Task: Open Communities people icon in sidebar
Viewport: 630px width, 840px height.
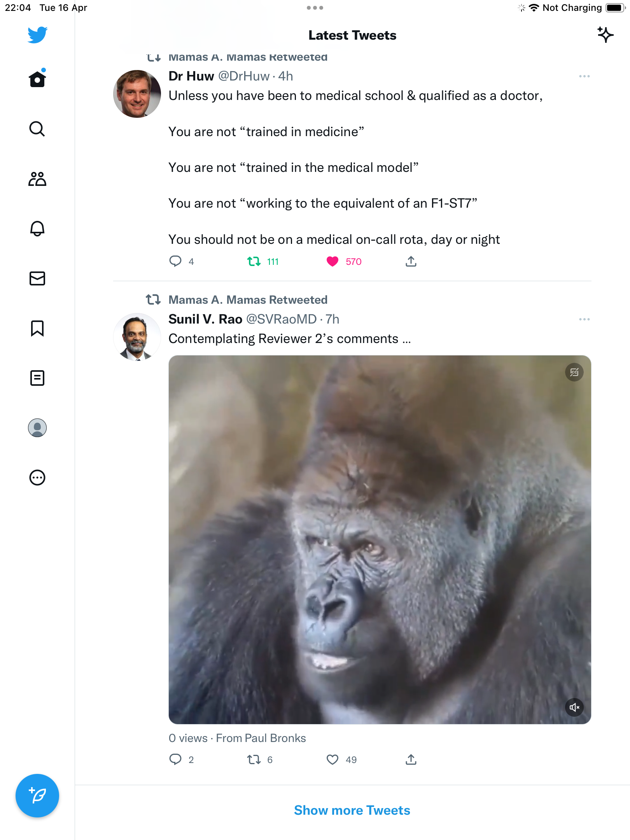Action: (x=37, y=179)
